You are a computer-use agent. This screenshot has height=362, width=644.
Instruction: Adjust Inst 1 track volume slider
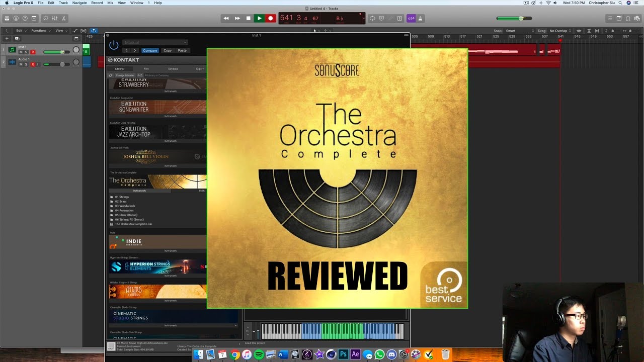[x=57, y=52]
